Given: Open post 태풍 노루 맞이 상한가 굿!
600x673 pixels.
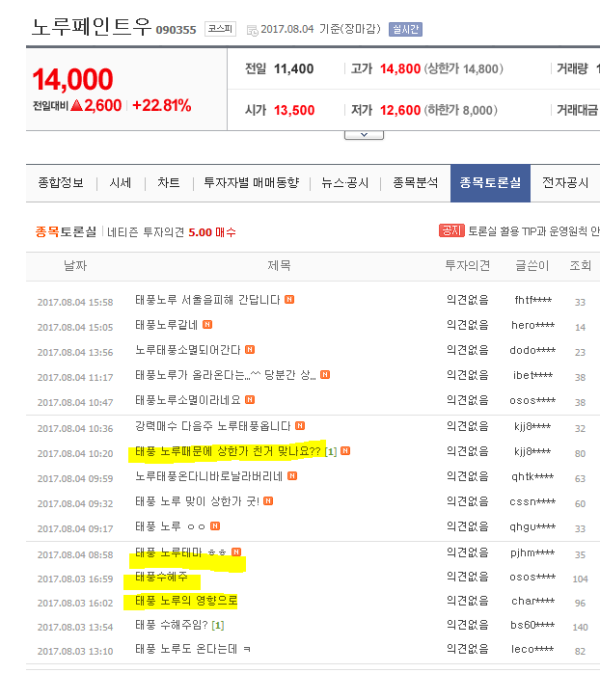Looking at the screenshot, I should 197,501.
